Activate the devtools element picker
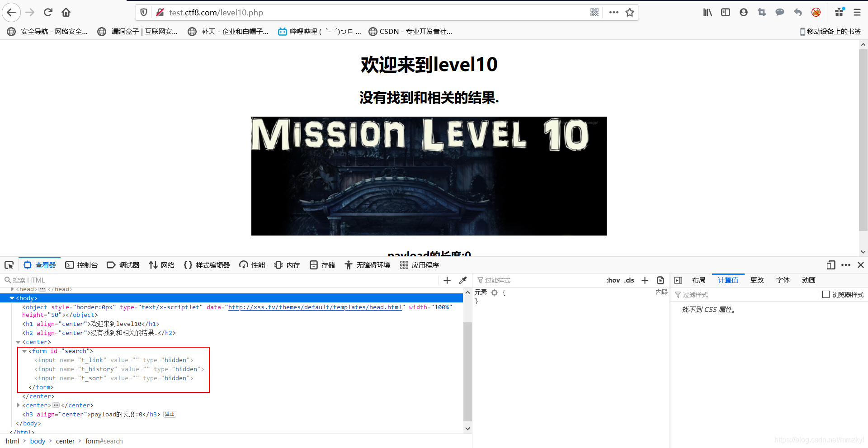Image resolution: width=868 pixels, height=448 pixels. [x=9, y=265]
